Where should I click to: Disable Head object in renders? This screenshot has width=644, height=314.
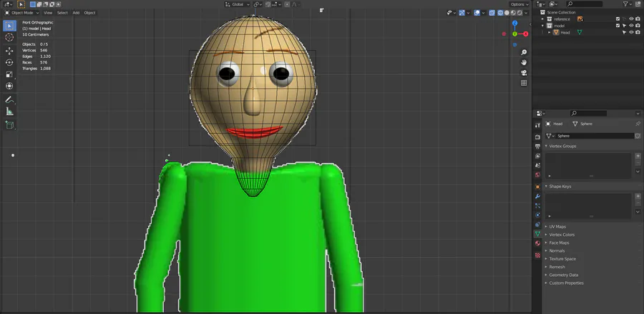638,32
